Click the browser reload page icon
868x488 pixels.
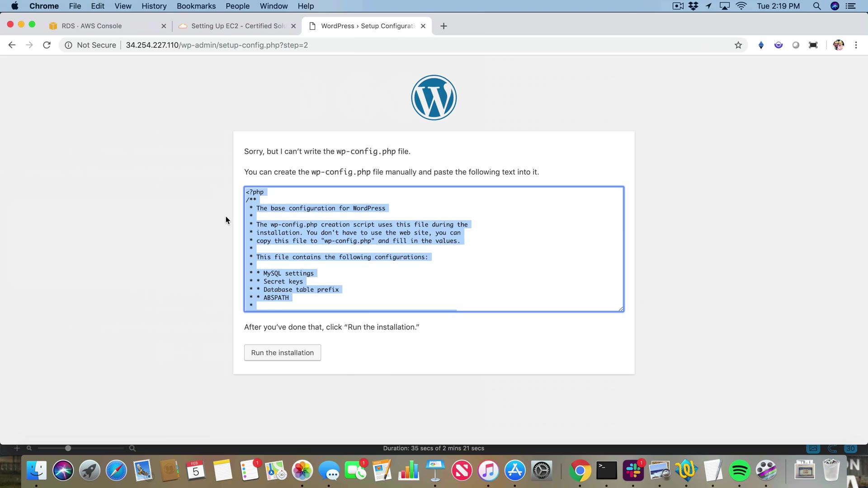(x=47, y=45)
